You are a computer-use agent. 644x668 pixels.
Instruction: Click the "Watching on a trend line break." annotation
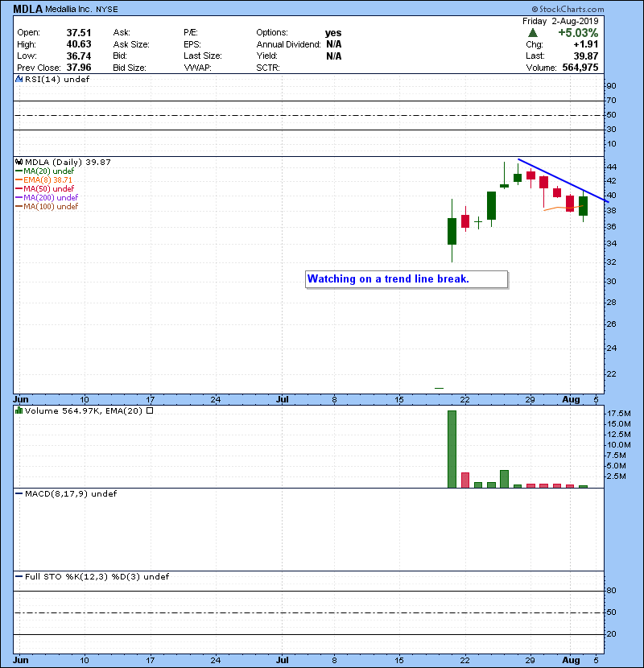[x=407, y=279]
